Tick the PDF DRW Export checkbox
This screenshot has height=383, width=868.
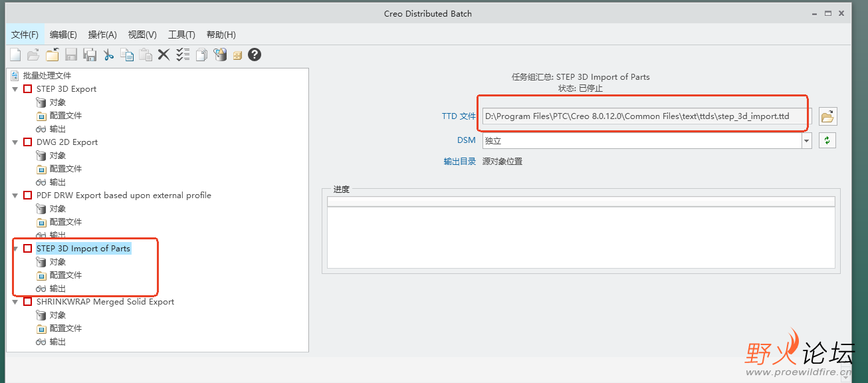click(x=28, y=195)
